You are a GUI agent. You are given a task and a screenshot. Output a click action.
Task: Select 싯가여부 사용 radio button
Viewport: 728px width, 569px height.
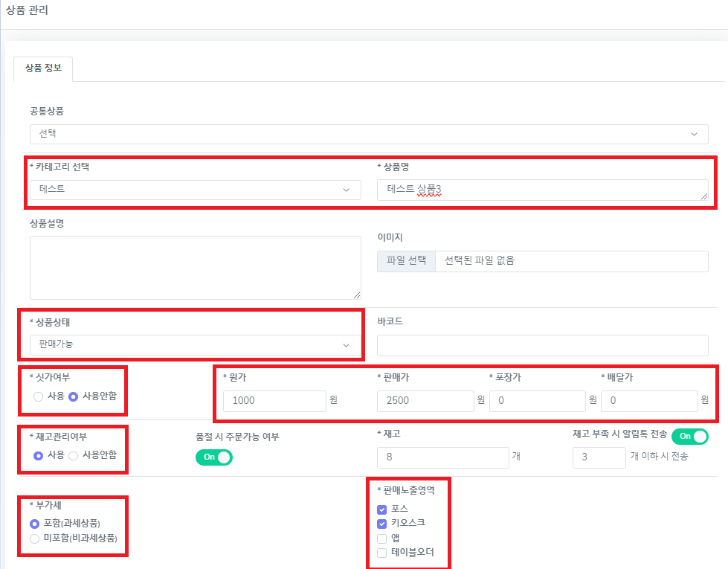(x=39, y=396)
